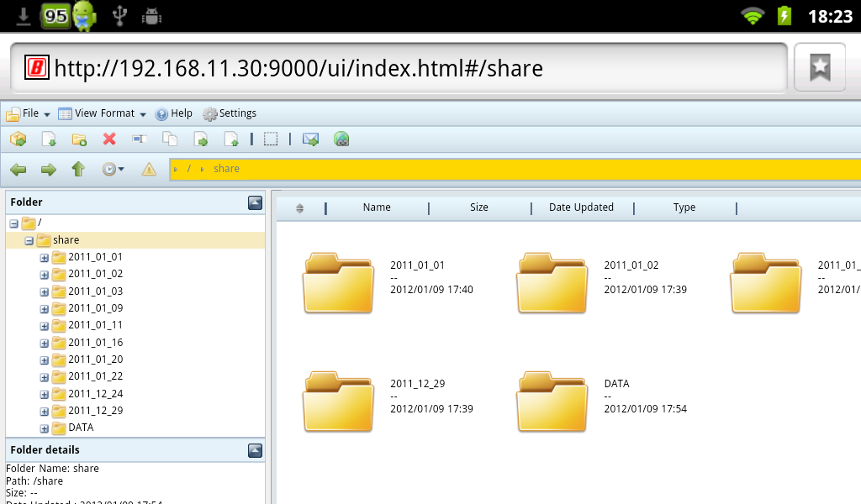Screen dimensions: 861x504
Task: Select 2011_12_24 in the folder tree
Action: (x=96, y=394)
